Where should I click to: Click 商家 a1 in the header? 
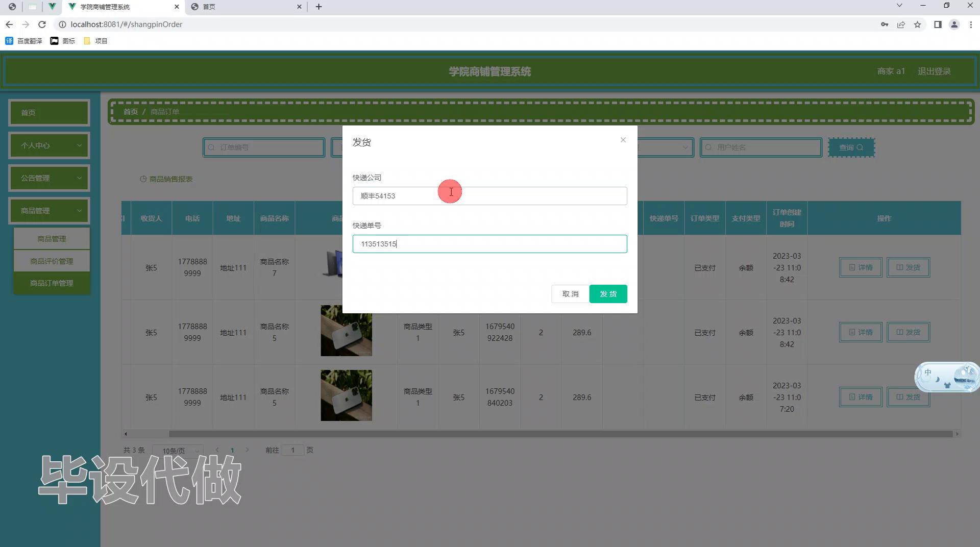(x=891, y=71)
